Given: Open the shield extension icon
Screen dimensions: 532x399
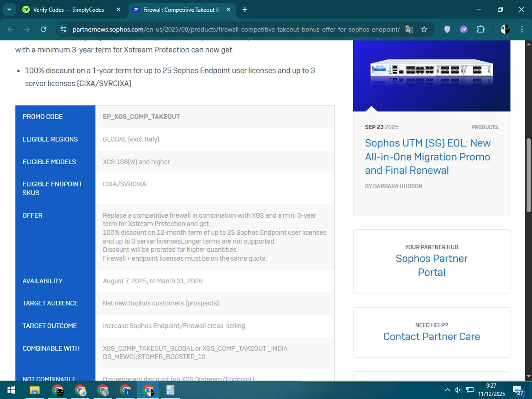Looking at the screenshot, I should pos(447,29).
